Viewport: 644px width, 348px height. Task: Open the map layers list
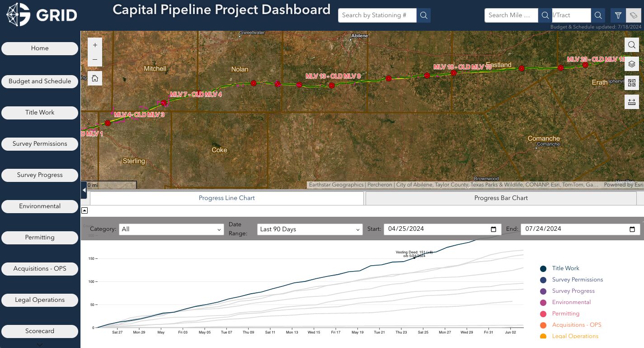click(632, 64)
